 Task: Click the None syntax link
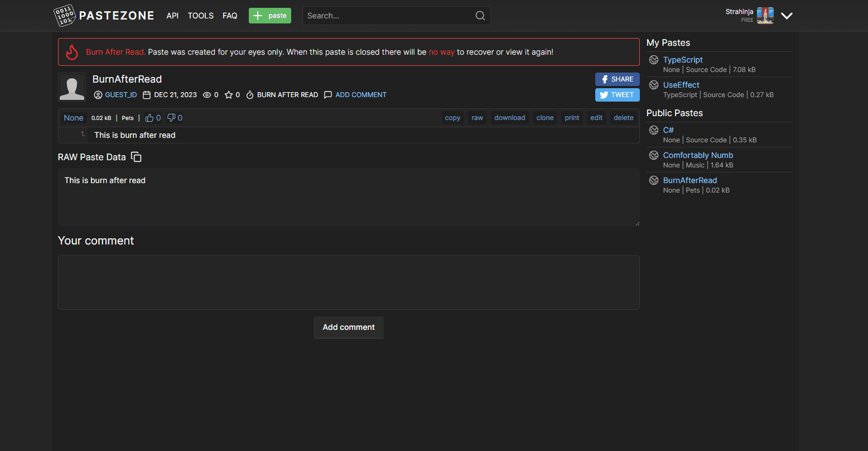pyautogui.click(x=74, y=118)
